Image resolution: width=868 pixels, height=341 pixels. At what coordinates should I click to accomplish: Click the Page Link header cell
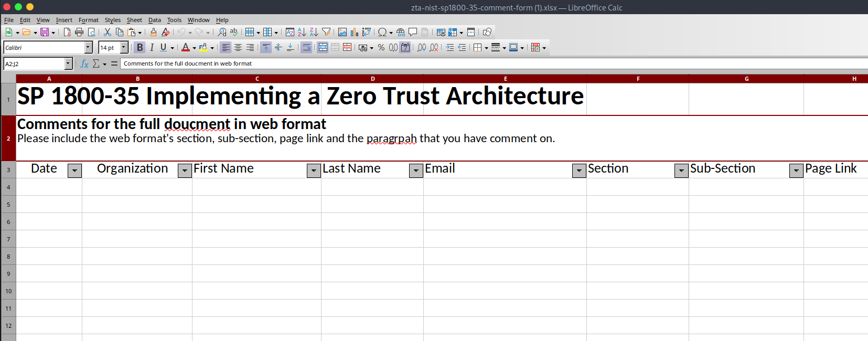tap(836, 170)
